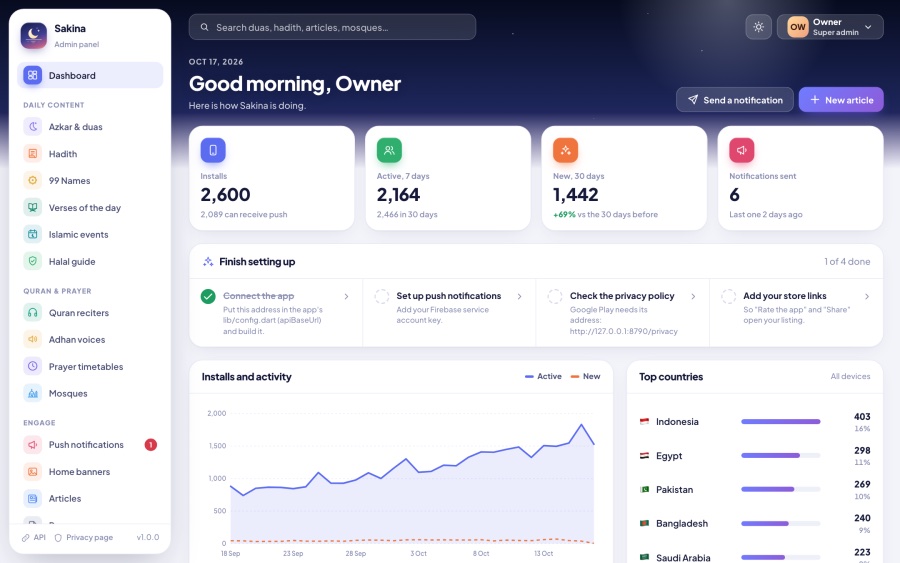Viewport: 900px width, 563px height.
Task: Click the Add your store links title
Action: point(785,296)
